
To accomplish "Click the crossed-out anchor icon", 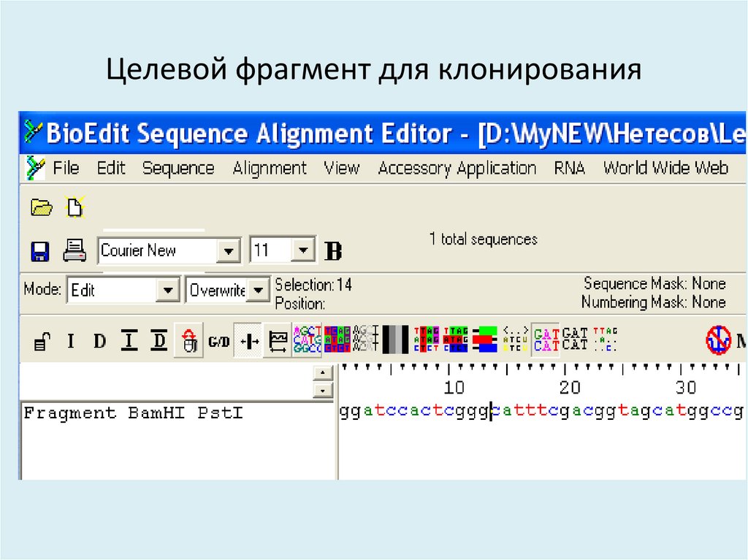I will coord(719,340).
